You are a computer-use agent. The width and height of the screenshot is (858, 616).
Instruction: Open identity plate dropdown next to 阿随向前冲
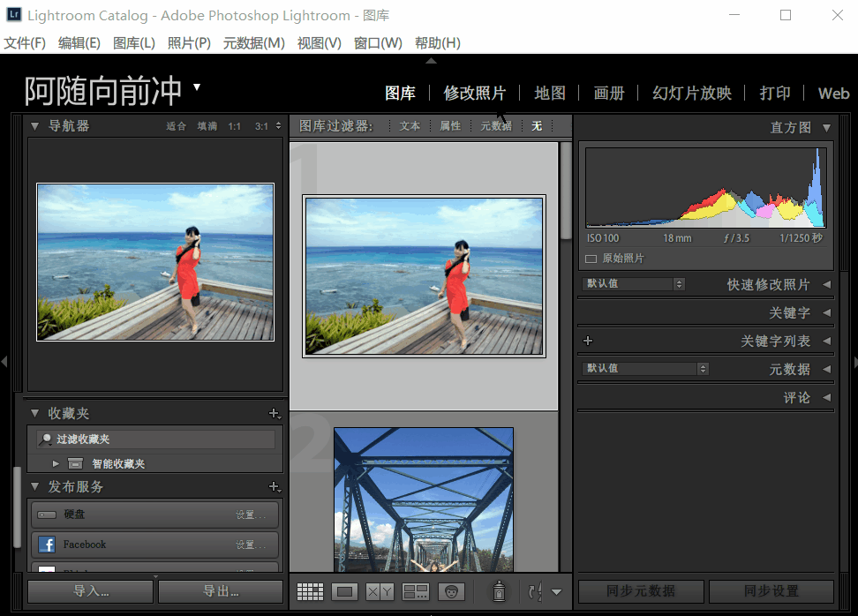[x=197, y=87]
